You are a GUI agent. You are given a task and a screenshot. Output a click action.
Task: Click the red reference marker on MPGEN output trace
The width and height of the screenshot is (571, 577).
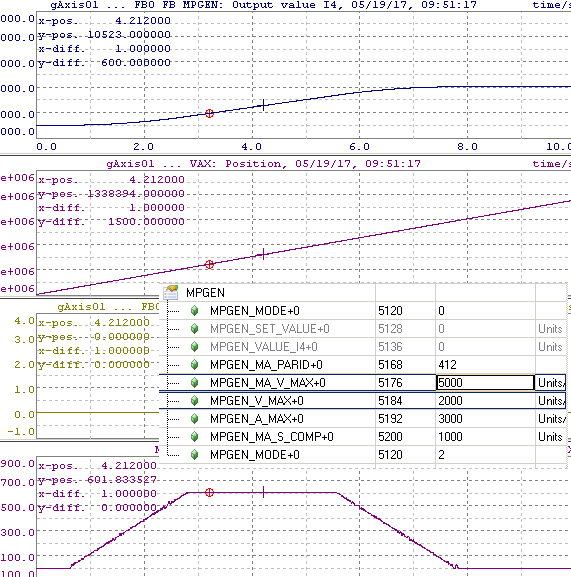click(209, 113)
